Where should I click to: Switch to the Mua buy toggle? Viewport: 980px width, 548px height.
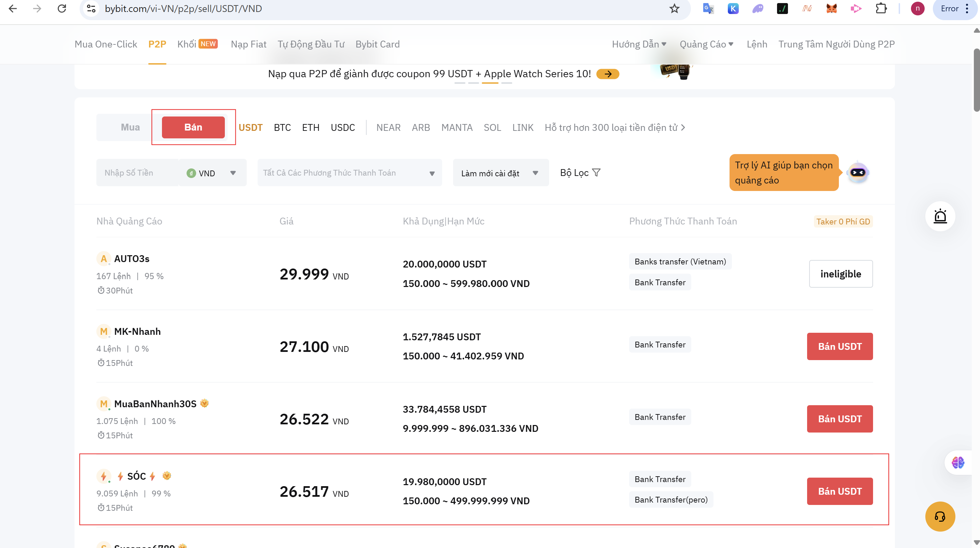[130, 127]
